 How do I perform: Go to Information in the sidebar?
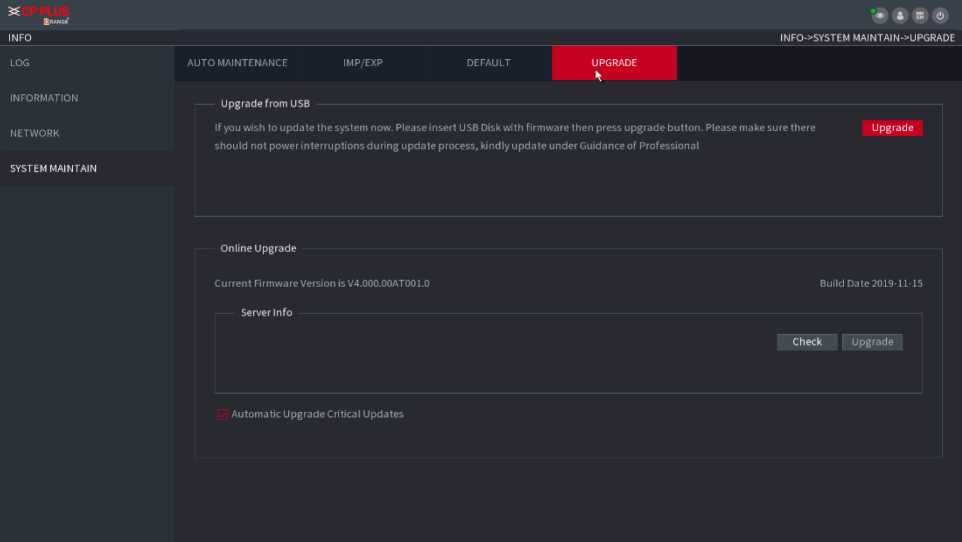44,98
